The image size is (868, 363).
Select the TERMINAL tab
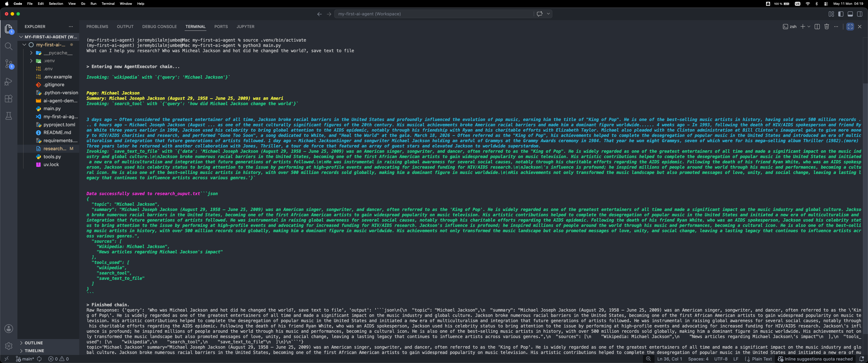point(196,27)
